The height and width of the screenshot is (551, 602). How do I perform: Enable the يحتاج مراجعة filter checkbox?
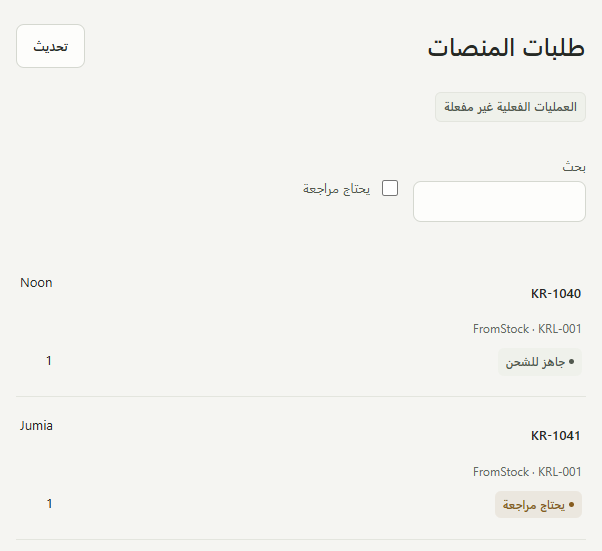390,188
